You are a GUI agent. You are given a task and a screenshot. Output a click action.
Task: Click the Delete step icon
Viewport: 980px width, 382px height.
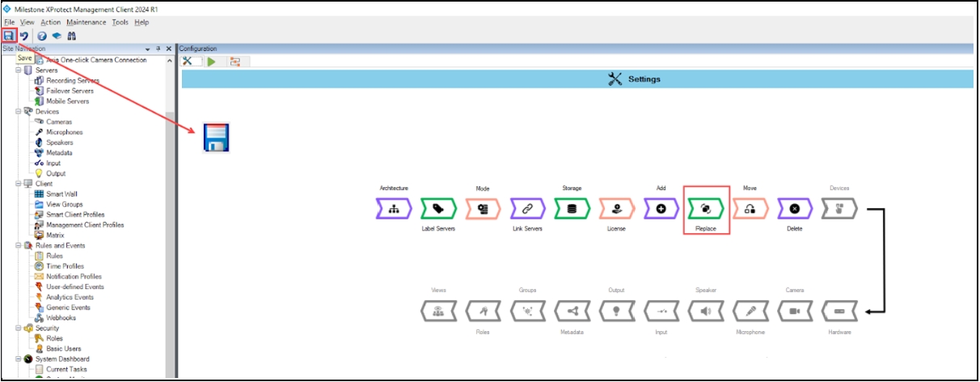(795, 209)
